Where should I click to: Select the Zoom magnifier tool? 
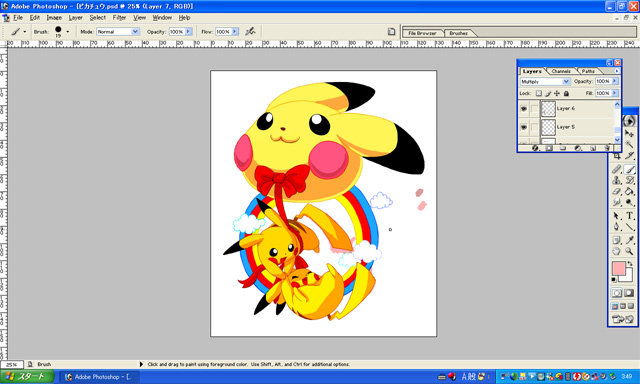[x=630, y=251]
